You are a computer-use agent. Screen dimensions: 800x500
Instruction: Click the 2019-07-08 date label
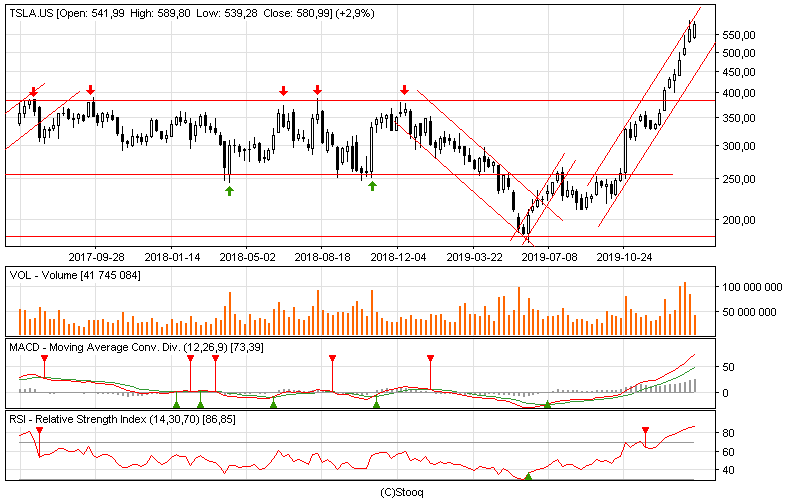click(549, 257)
